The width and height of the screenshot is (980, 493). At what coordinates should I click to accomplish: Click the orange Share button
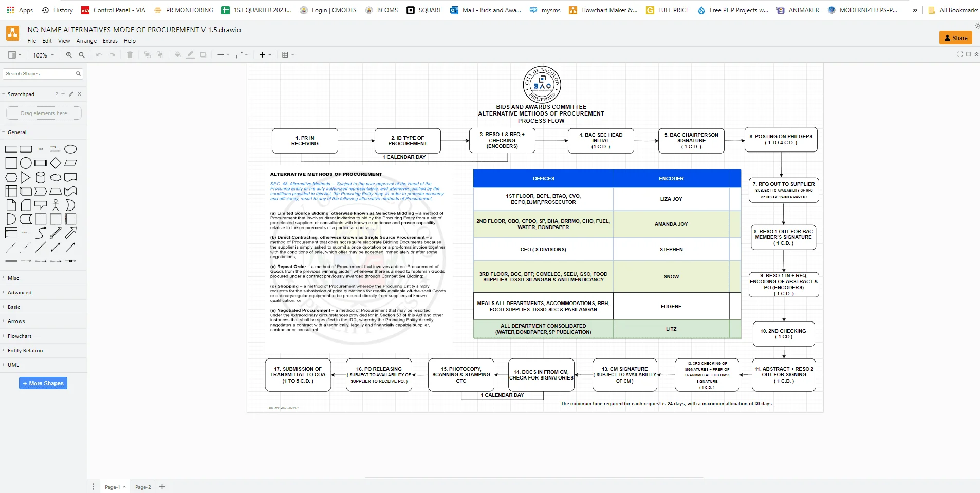coord(956,37)
